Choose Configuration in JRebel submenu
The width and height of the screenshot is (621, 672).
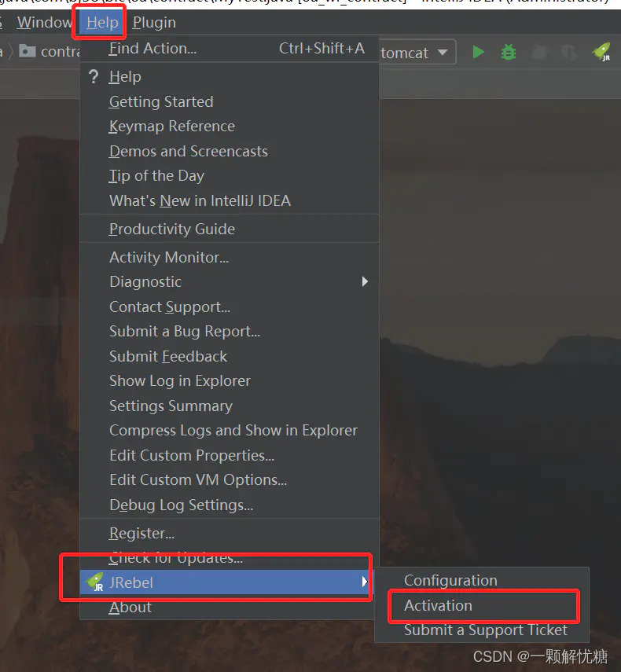(482, 580)
